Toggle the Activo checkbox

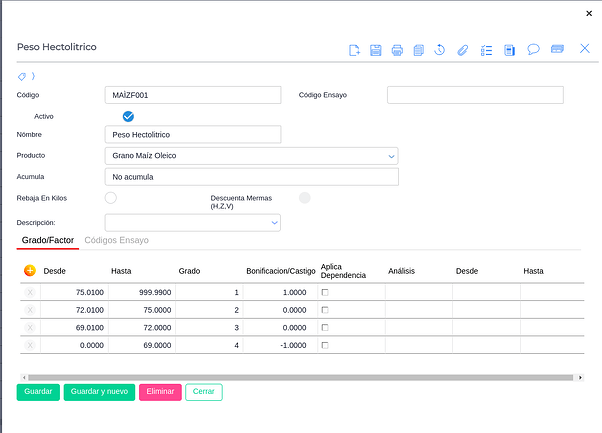coord(128,116)
